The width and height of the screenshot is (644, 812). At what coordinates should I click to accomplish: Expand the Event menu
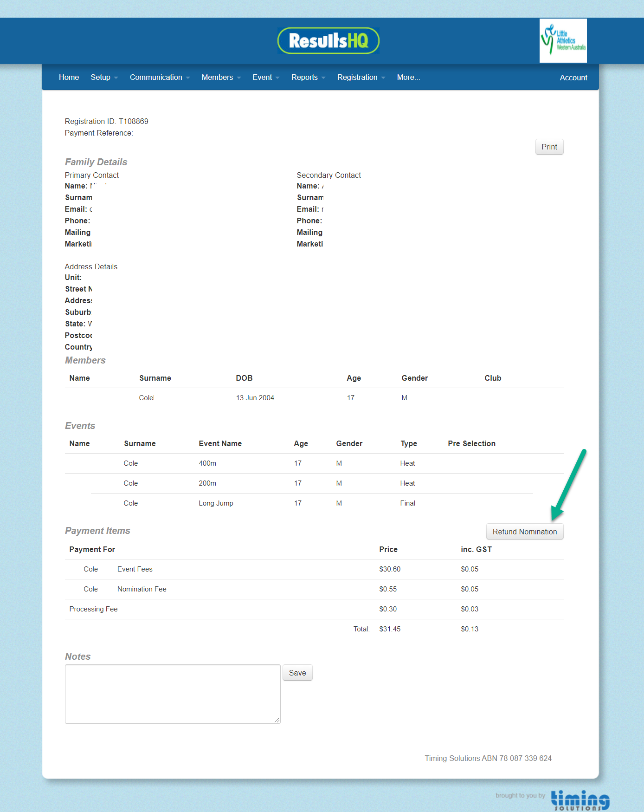pos(266,77)
